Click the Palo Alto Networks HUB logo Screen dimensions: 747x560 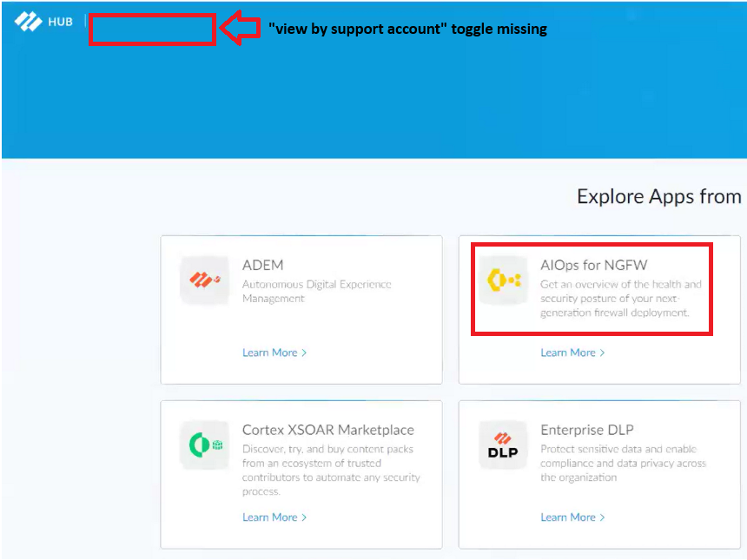pos(25,21)
